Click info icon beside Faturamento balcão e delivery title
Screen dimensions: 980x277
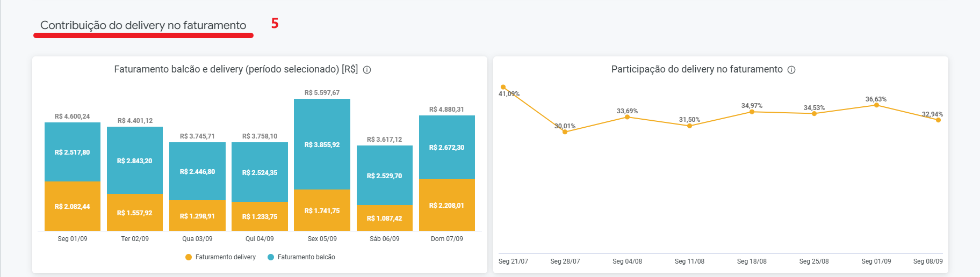[x=367, y=70]
